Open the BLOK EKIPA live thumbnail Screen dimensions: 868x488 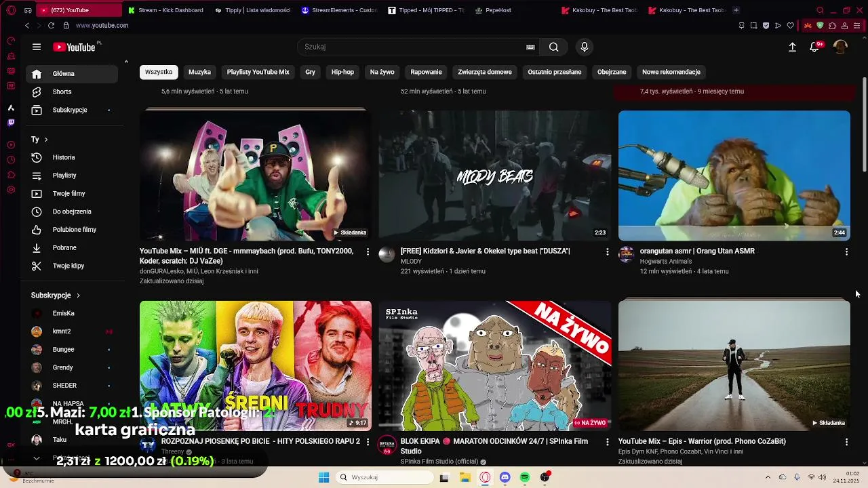(x=494, y=366)
